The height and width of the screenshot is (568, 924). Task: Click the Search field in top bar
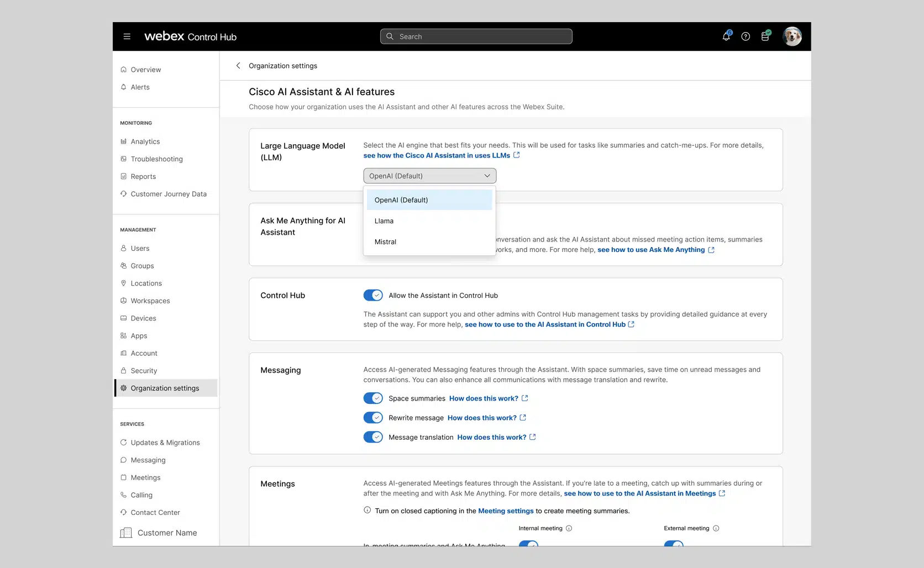tap(476, 36)
